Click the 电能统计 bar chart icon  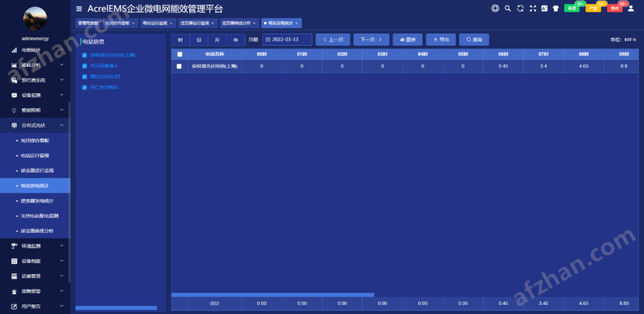(14, 50)
